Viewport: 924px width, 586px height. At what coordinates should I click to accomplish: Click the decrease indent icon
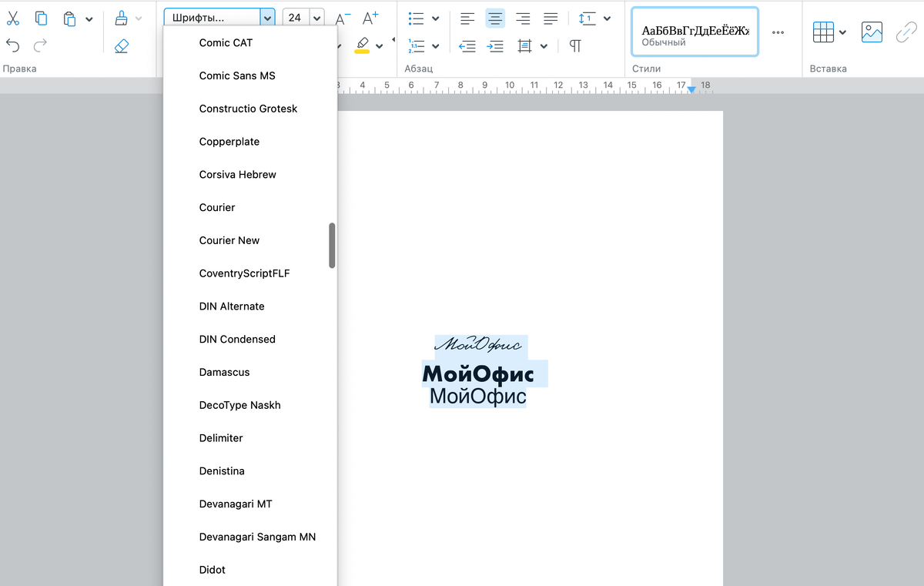[467, 46]
